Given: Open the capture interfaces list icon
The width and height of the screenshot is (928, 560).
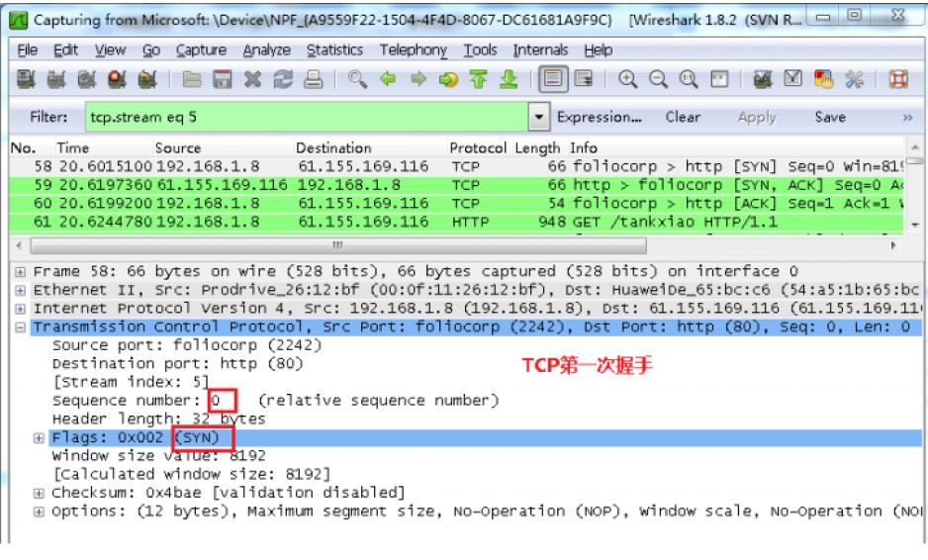Looking at the screenshot, I should 26,79.
